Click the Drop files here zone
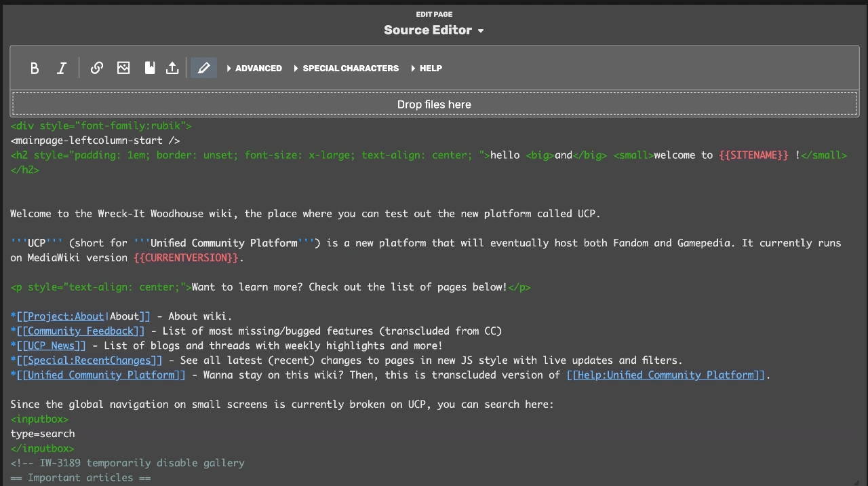Image resolution: width=868 pixels, height=486 pixels. (434, 105)
